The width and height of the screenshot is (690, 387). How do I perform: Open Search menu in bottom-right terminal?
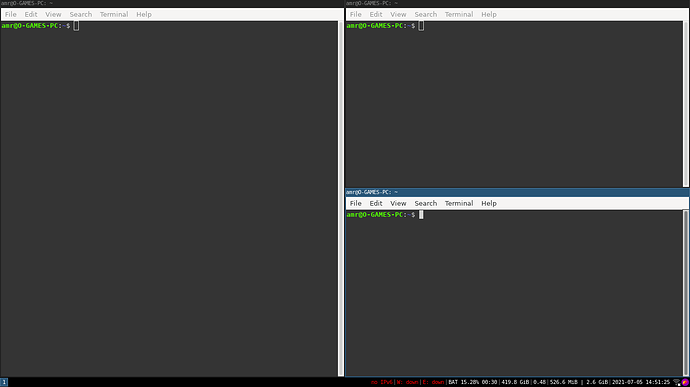[x=426, y=203]
